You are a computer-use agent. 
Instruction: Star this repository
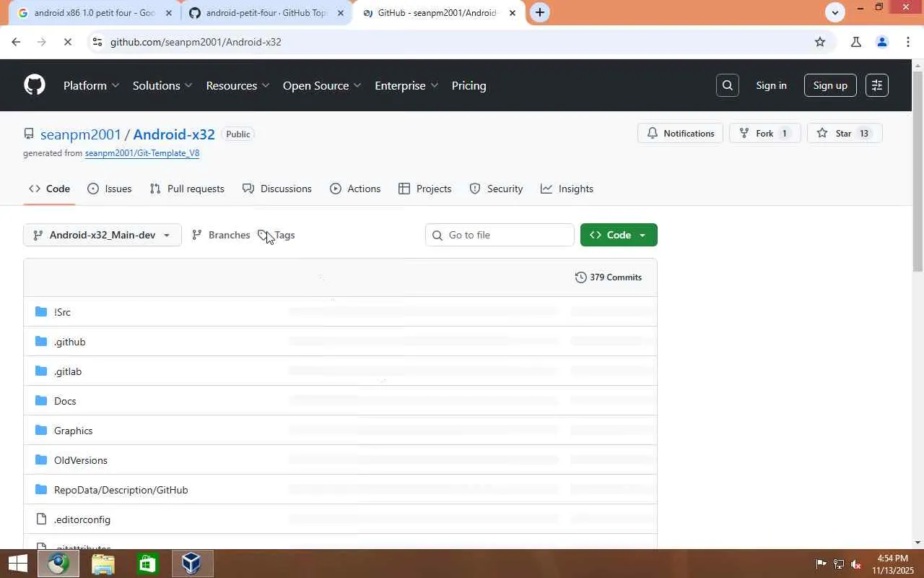[x=845, y=133]
